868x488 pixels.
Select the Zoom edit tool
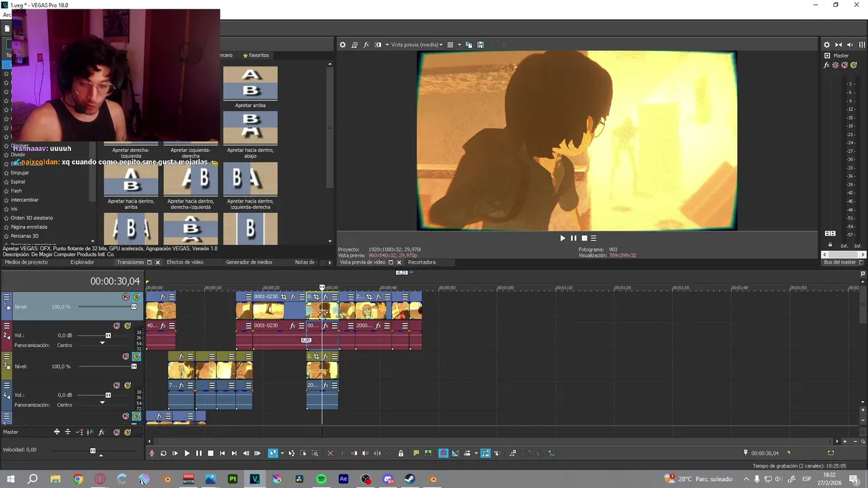(x=315, y=453)
